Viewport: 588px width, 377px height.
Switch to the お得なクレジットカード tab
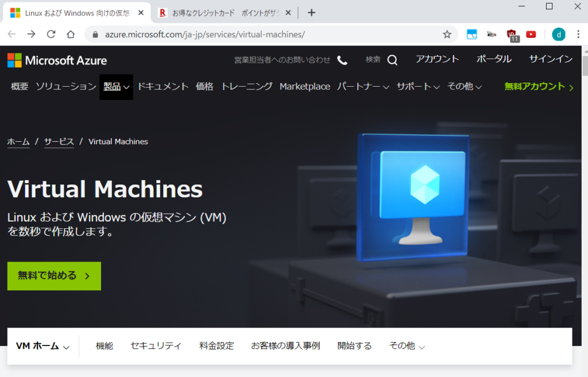pyautogui.click(x=225, y=13)
